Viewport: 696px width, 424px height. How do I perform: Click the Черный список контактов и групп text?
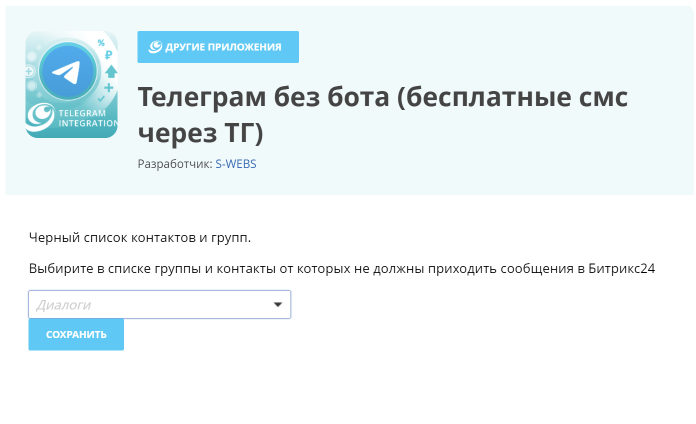click(140, 238)
